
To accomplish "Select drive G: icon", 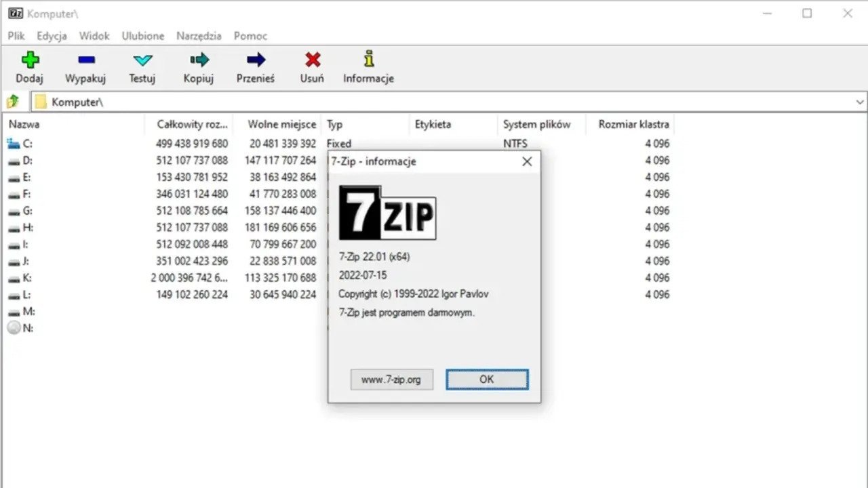I will pos(14,211).
